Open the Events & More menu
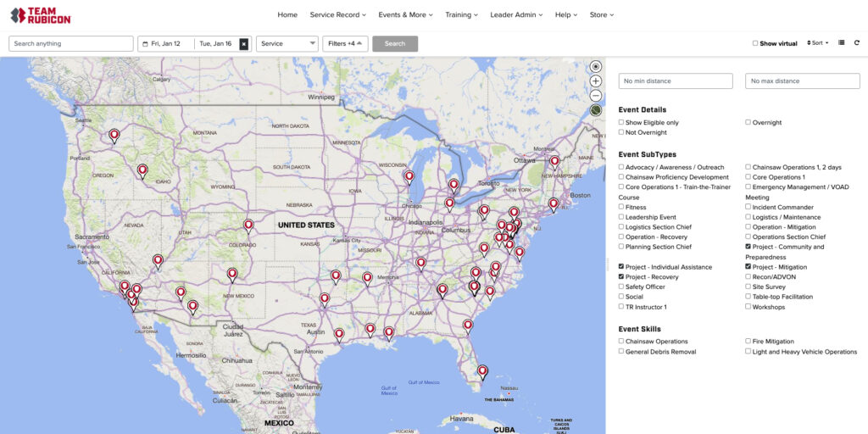The image size is (868, 434). 405,14
